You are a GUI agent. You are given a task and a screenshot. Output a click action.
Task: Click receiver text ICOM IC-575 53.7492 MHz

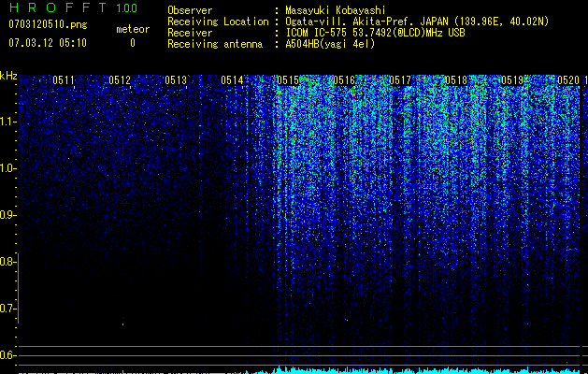(x=375, y=33)
